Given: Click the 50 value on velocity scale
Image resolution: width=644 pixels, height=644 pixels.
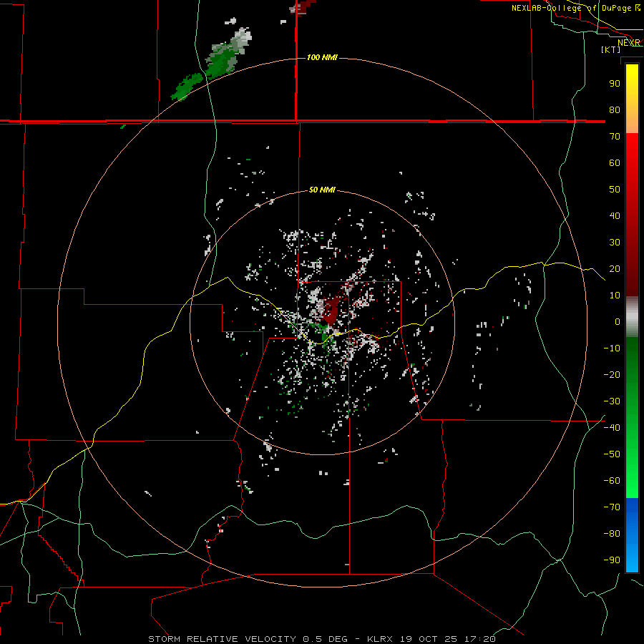Looking at the screenshot, I should [615, 190].
